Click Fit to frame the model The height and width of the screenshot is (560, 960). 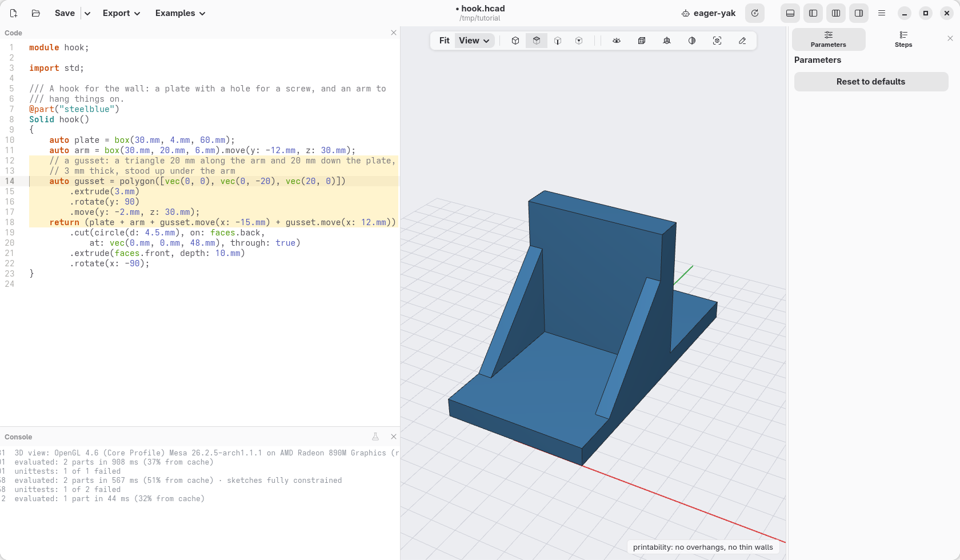[x=444, y=41]
